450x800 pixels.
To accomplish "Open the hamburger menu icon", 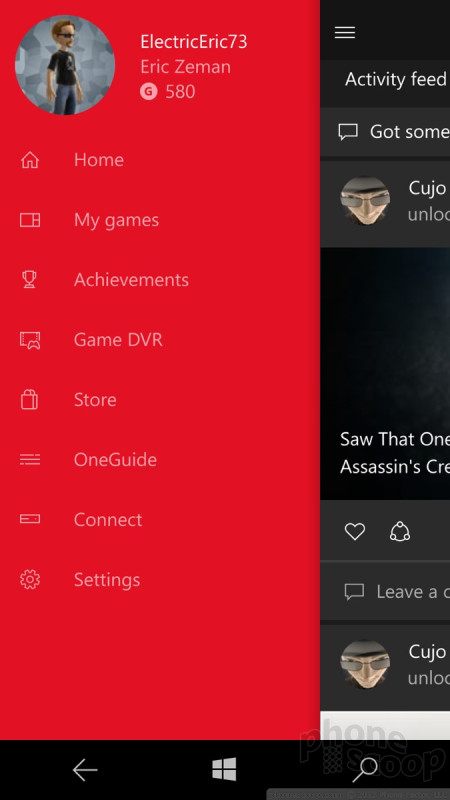I will pos(344,33).
